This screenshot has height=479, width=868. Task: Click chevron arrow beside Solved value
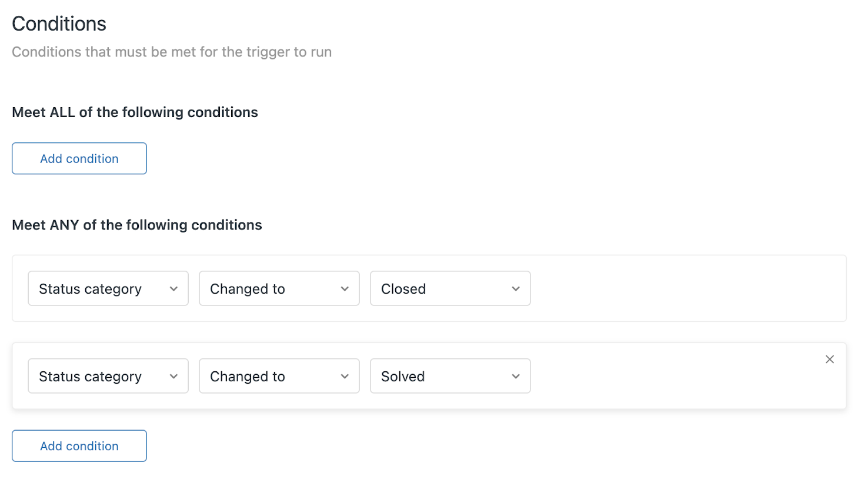(516, 377)
